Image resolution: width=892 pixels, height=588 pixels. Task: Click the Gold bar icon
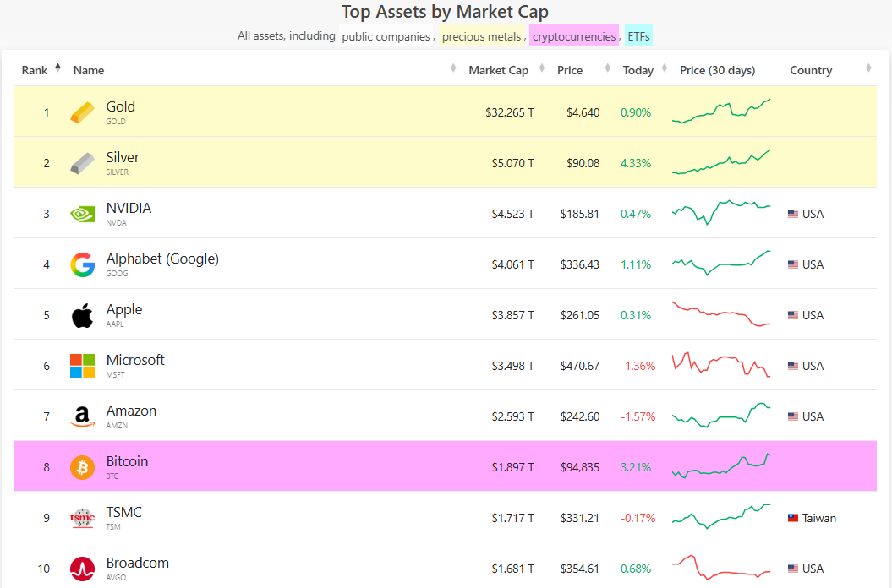[82, 112]
